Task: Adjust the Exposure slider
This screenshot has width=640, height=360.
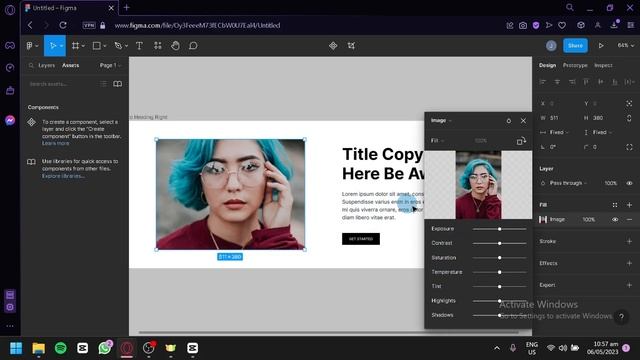Action: pyautogui.click(x=499, y=229)
